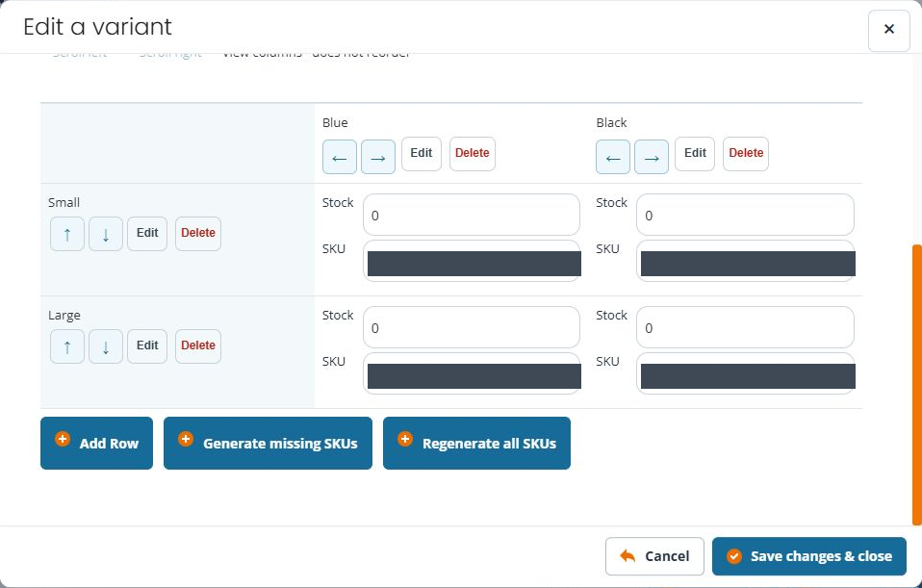
Task: Move the Black column left
Action: pos(613,157)
